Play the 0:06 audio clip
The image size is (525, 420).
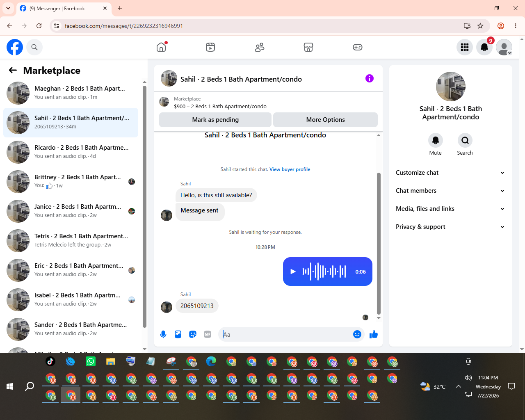point(293,272)
